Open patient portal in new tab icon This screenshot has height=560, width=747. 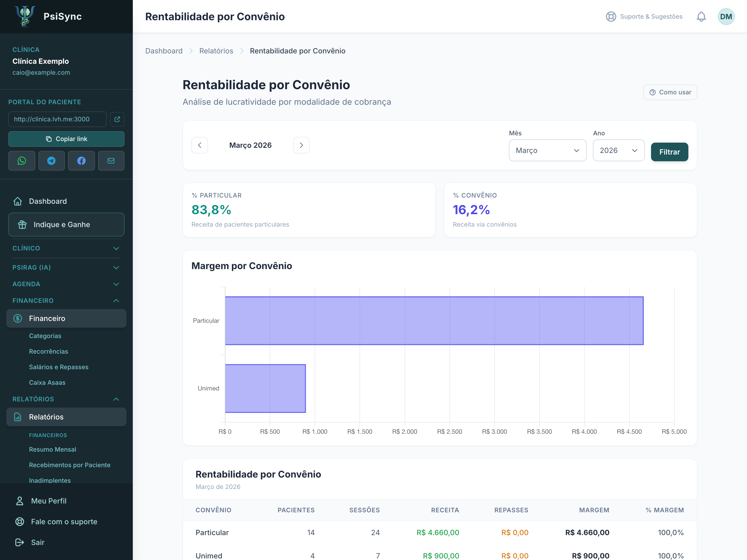[117, 119]
